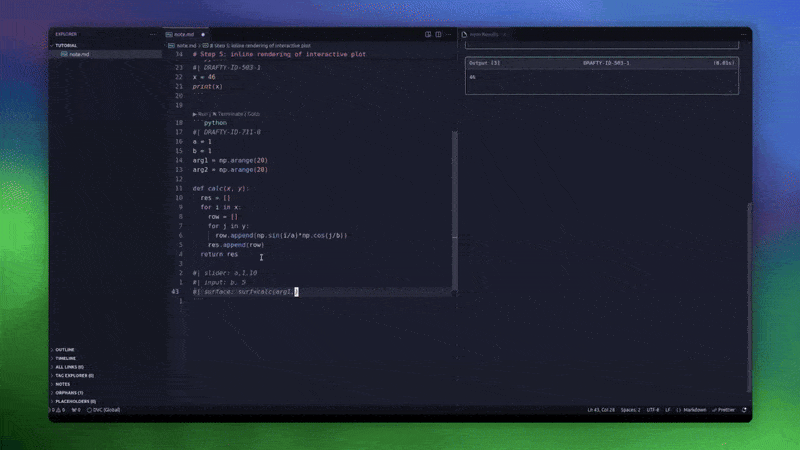Click the EXPLORER panel title
Image resolution: width=800 pixels, height=450 pixels.
point(66,34)
